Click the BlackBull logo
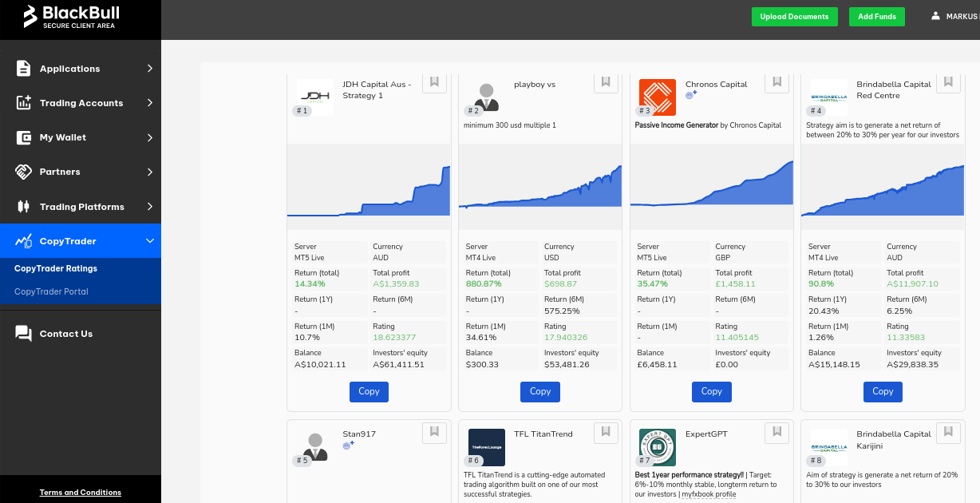 pos(71,17)
